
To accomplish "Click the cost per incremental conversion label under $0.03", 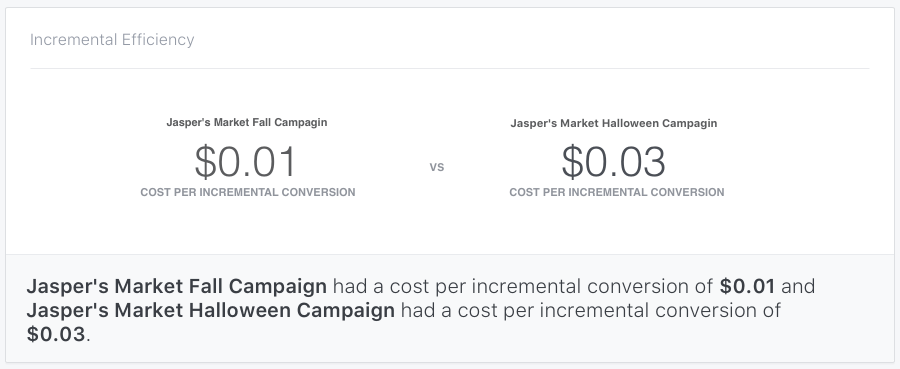I will click(x=616, y=192).
